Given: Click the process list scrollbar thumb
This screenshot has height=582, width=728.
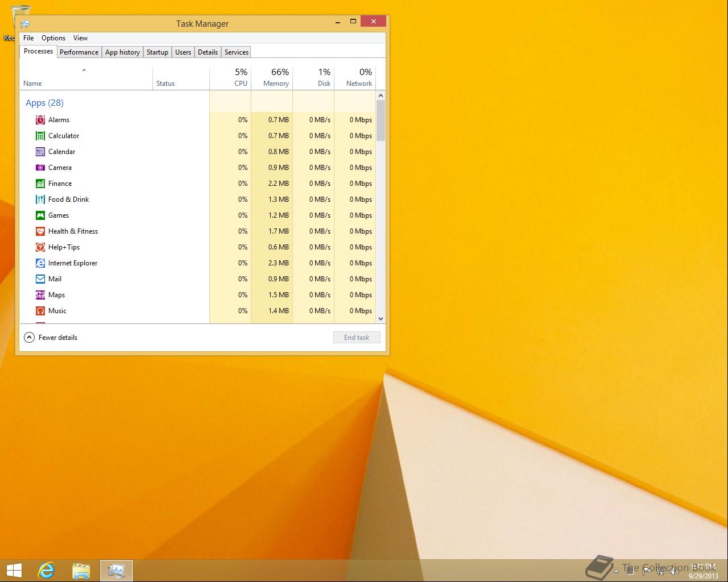Looking at the screenshot, I should [x=381, y=120].
